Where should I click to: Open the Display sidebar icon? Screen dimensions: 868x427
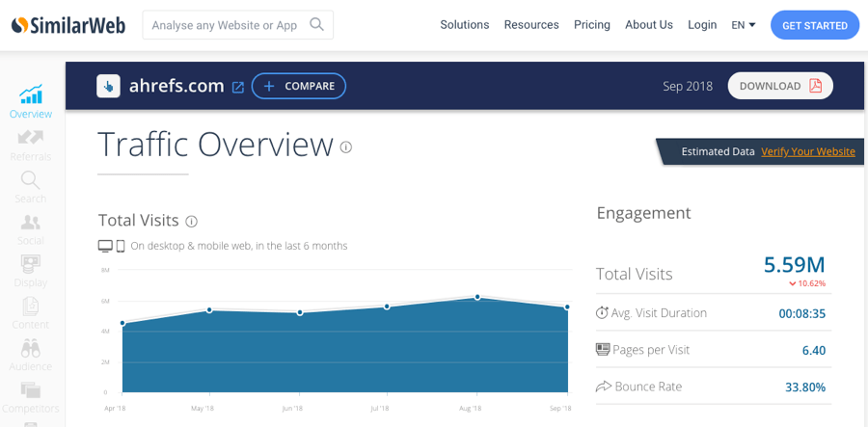pyautogui.click(x=31, y=265)
